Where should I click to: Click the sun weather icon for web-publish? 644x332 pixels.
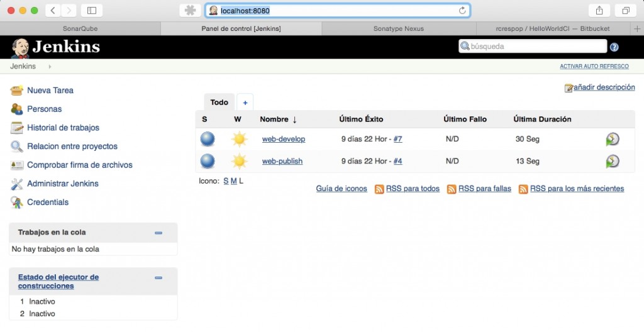coord(239,161)
